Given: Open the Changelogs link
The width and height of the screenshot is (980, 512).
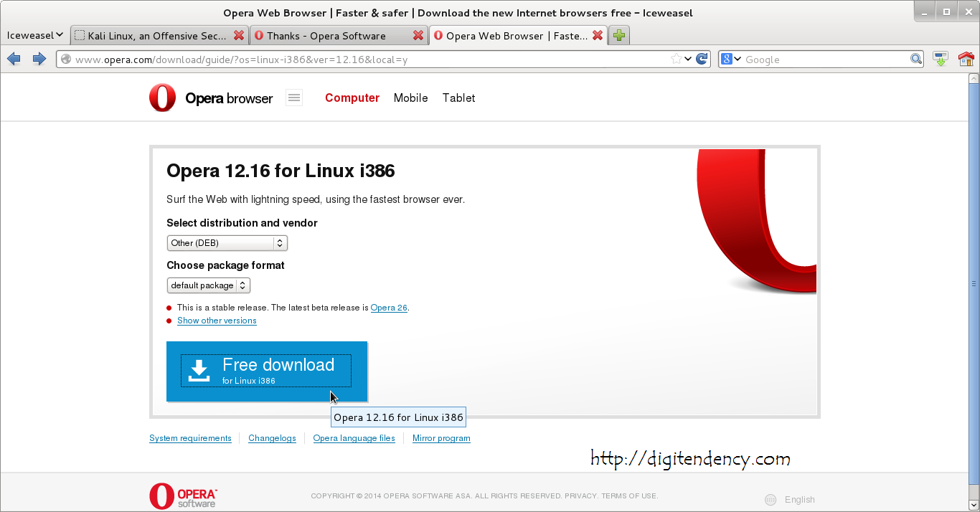Looking at the screenshot, I should tap(272, 438).
